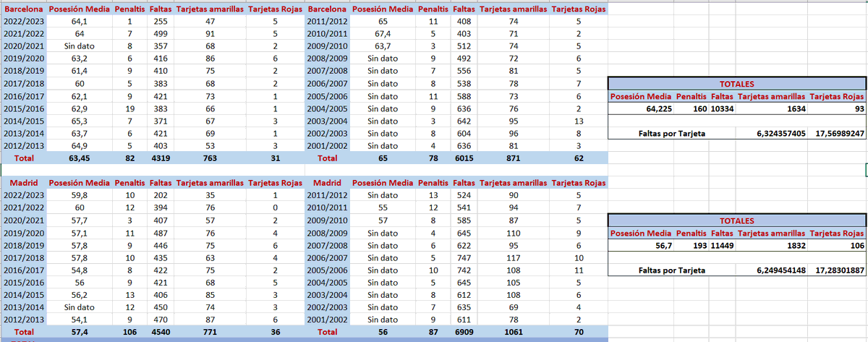The height and width of the screenshot is (342, 868).
Task: Click the Madrid total red cards 70
Action: click(x=578, y=332)
